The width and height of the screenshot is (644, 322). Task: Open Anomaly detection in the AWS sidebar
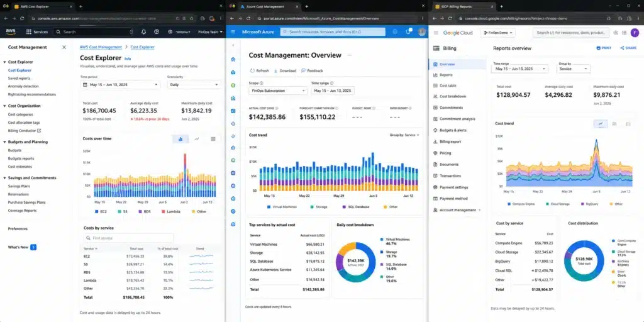(x=23, y=86)
